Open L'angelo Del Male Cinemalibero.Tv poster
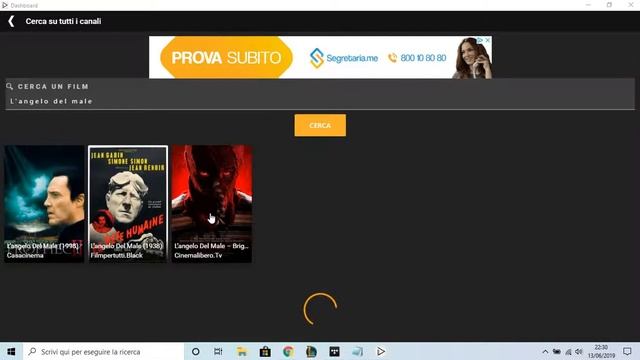 (212, 204)
